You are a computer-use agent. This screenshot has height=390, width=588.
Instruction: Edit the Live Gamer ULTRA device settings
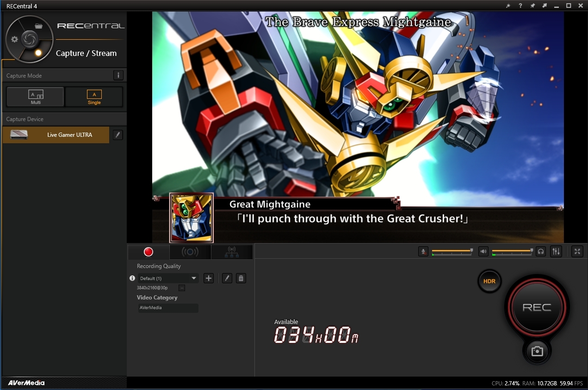(118, 135)
